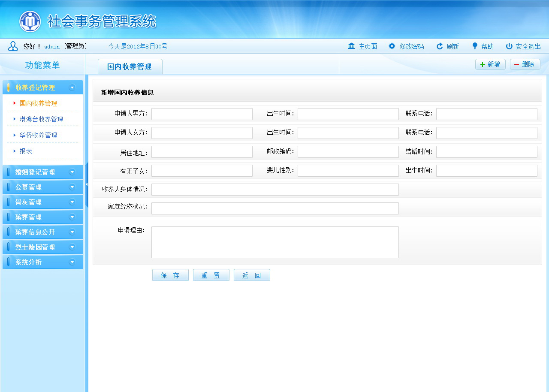549x392 pixels.
Task: Click the system logo emblem in header
Action: pos(30,21)
